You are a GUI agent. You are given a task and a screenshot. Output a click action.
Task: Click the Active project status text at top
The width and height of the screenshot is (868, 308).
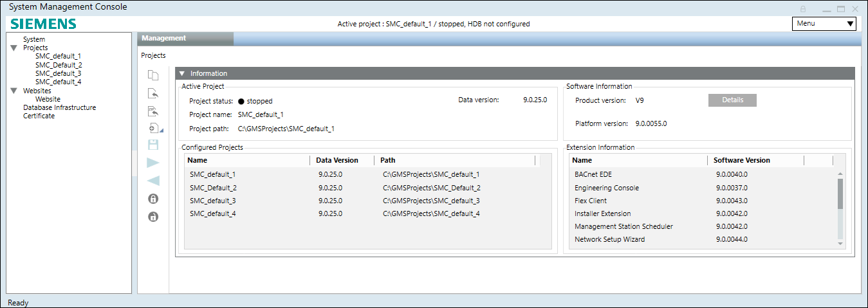point(434,24)
